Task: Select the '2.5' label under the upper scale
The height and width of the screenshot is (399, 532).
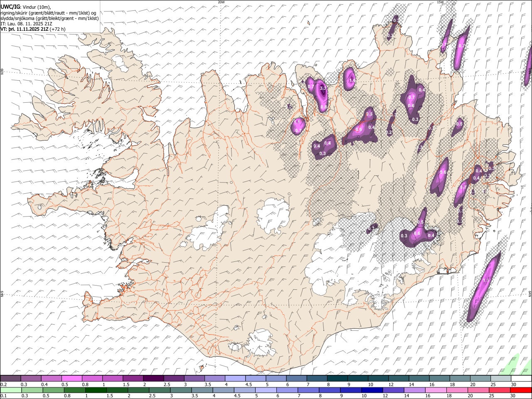Action: coord(167,384)
